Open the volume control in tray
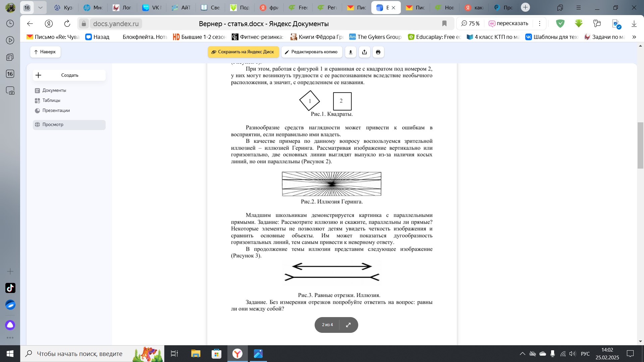Viewport: 644px width, 362px height. 573,354
